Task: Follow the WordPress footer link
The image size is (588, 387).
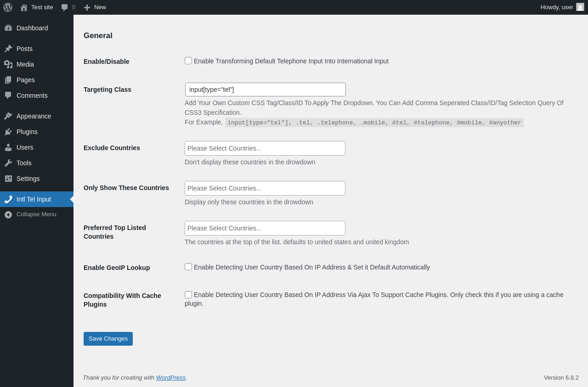Action: pos(171,377)
